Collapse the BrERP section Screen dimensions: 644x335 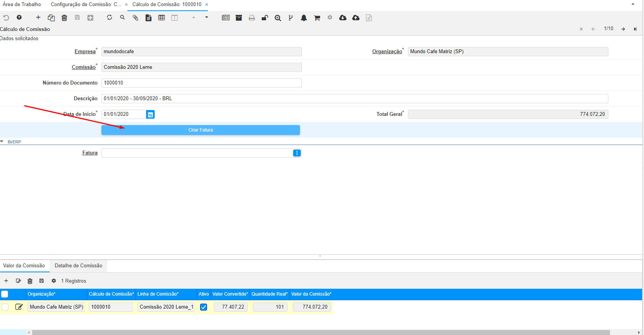click(2, 142)
